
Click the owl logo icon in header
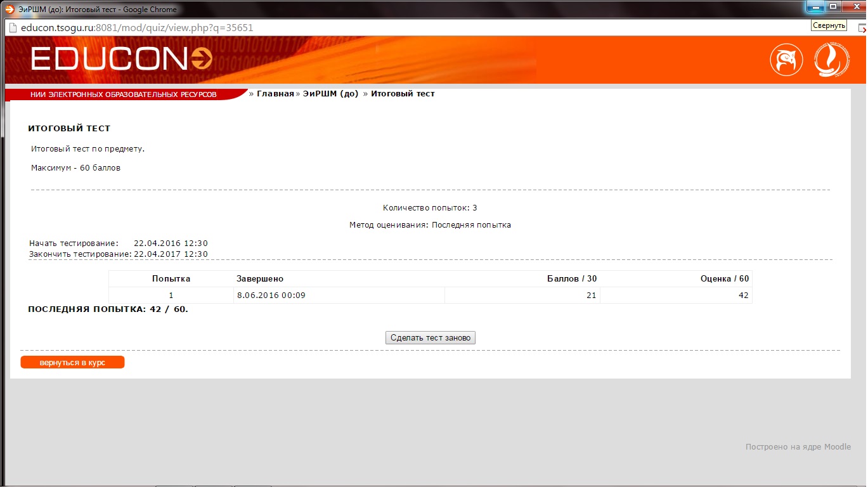click(786, 60)
